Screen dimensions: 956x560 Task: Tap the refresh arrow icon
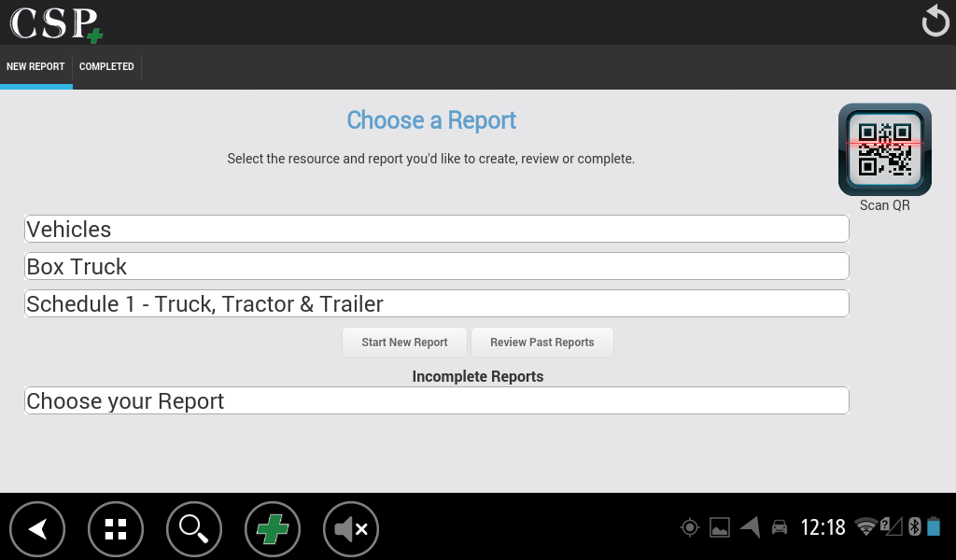pyautogui.click(x=935, y=21)
